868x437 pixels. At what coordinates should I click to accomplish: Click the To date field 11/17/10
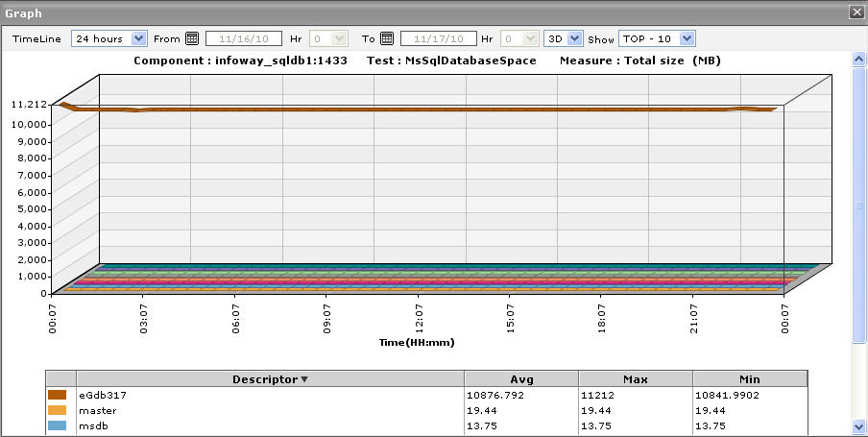(x=439, y=38)
